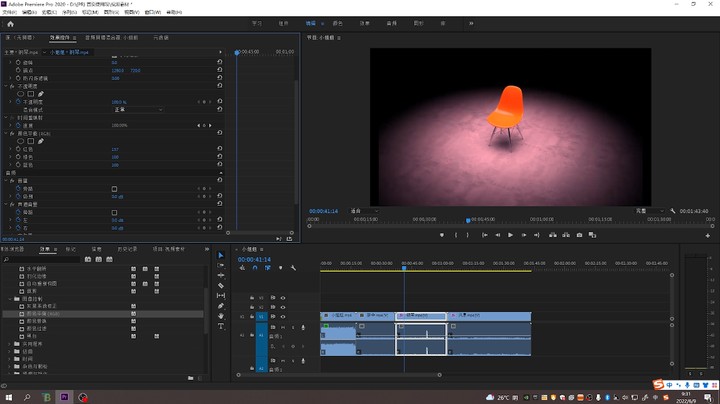Click the Export Frame camera icon
This screenshot has height=404, width=720.
pyautogui.click(x=579, y=235)
